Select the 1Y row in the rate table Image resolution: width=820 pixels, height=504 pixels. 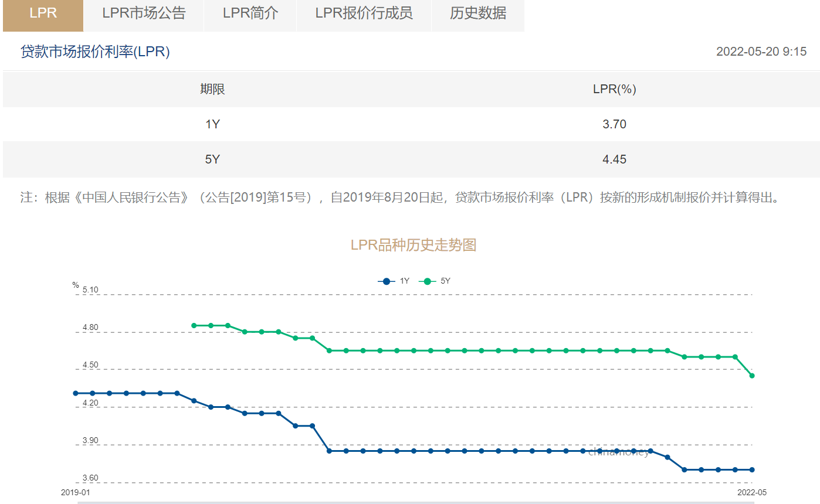(x=411, y=124)
